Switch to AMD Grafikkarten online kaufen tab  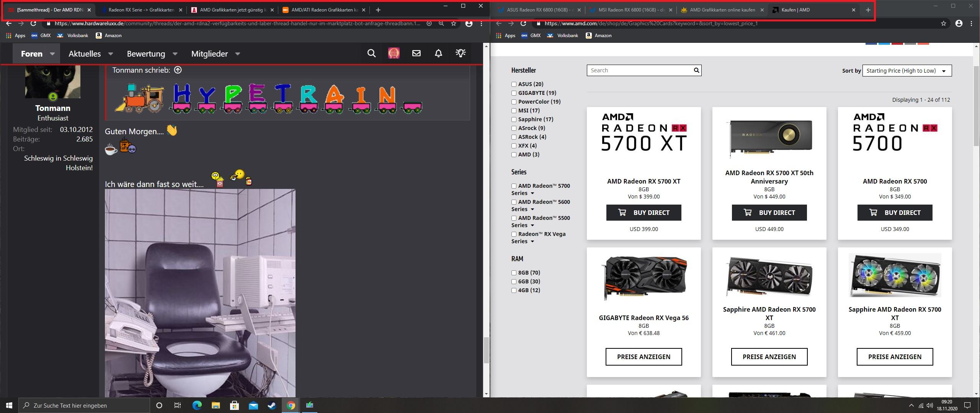point(722,10)
